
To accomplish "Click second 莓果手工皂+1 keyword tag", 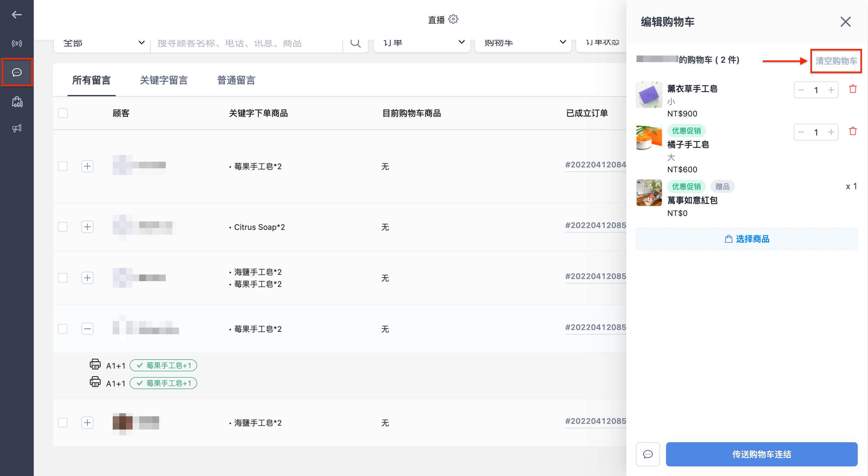I will (163, 383).
